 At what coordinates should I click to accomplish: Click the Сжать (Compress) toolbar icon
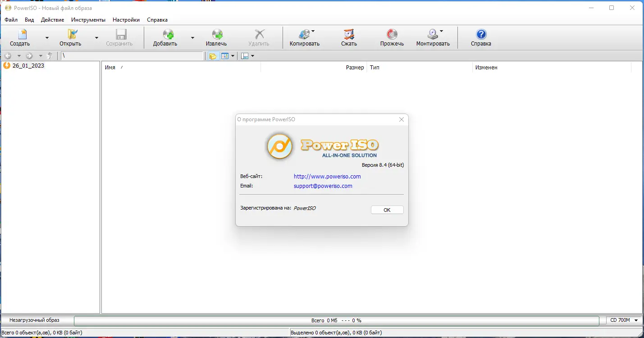coord(348,34)
